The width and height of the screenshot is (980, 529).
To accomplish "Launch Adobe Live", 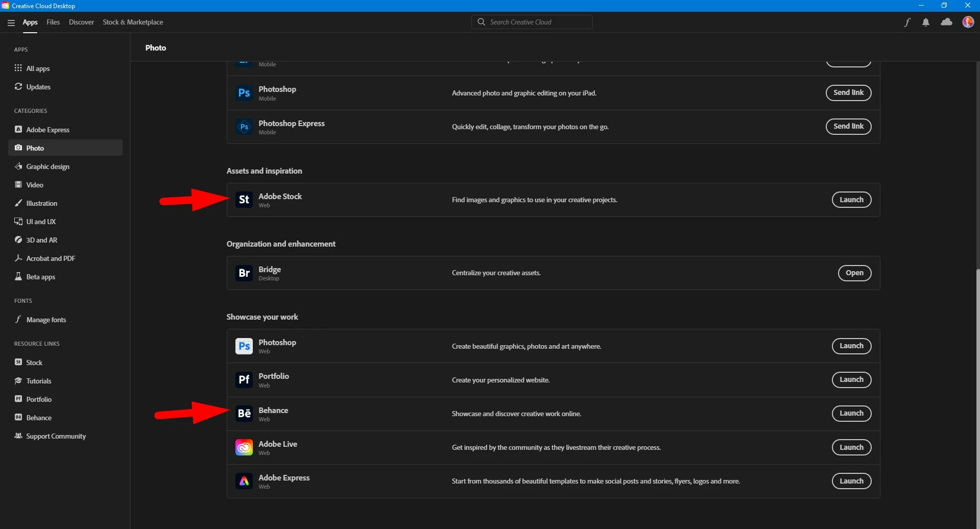I will click(x=851, y=447).
